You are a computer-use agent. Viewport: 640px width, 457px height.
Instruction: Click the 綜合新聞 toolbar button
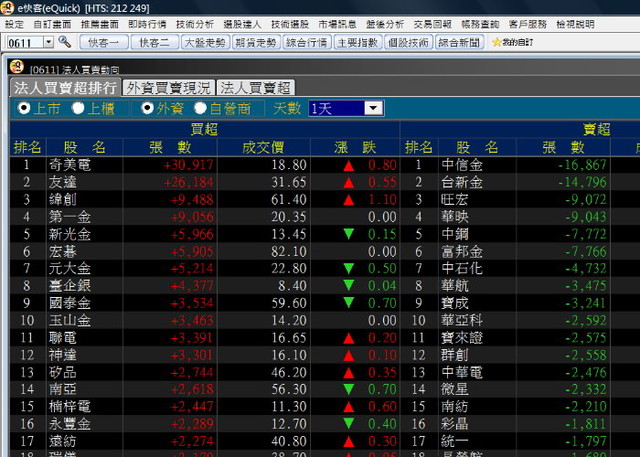460,42
